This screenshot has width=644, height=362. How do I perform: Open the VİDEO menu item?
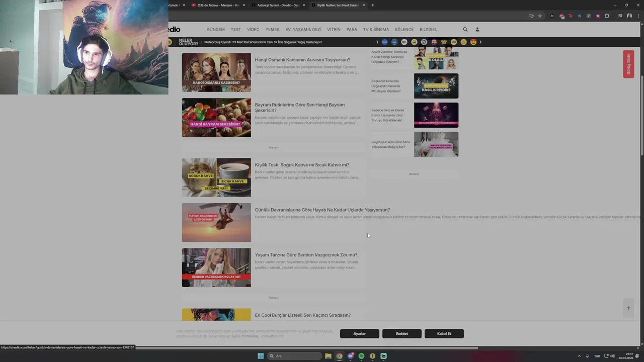point(253,30)
